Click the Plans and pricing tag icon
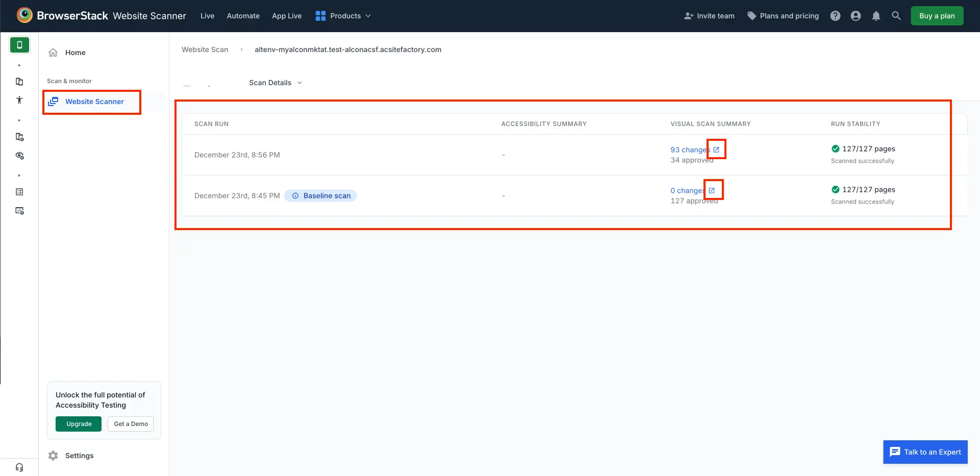This screenshot has width=980, height=476. pyautogui.click(x=751, y=16)
